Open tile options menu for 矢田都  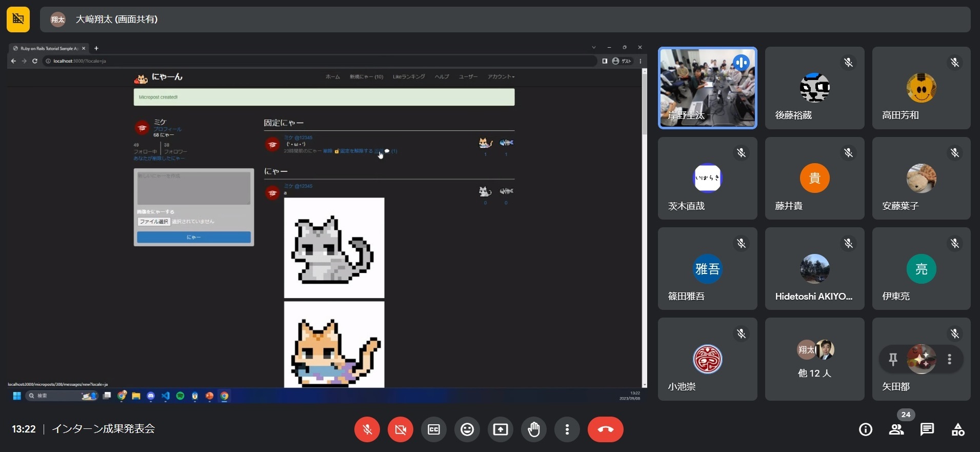coord(950,359)
